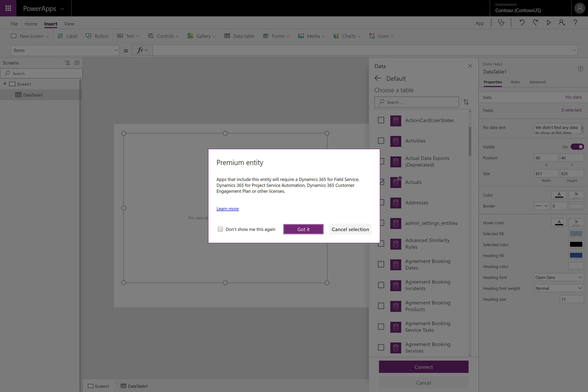Image resolution: width=588 pixels, height=392 pixels.
Task: Collapse the Screen1 tree node
Action: (4, 83)
